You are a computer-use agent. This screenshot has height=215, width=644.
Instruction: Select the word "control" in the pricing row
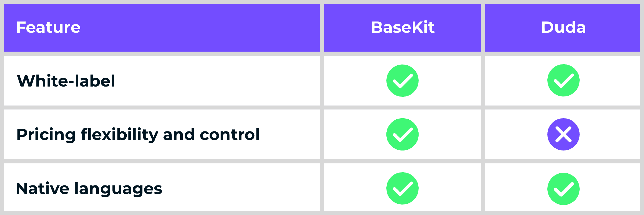tap(229, 135)
